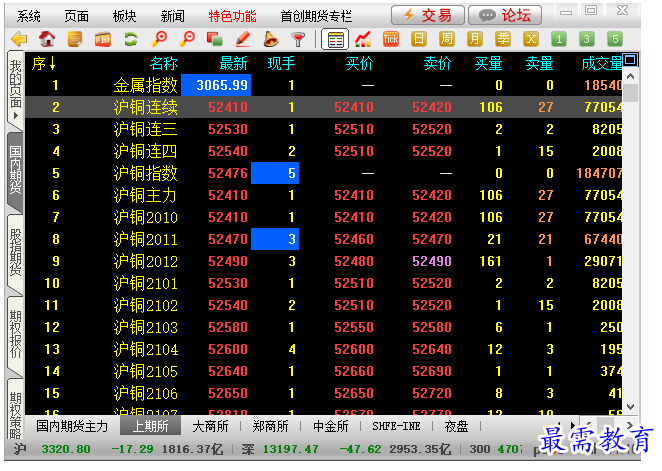
Task: Select the 1-minute green icon
Action: point(559,39)
